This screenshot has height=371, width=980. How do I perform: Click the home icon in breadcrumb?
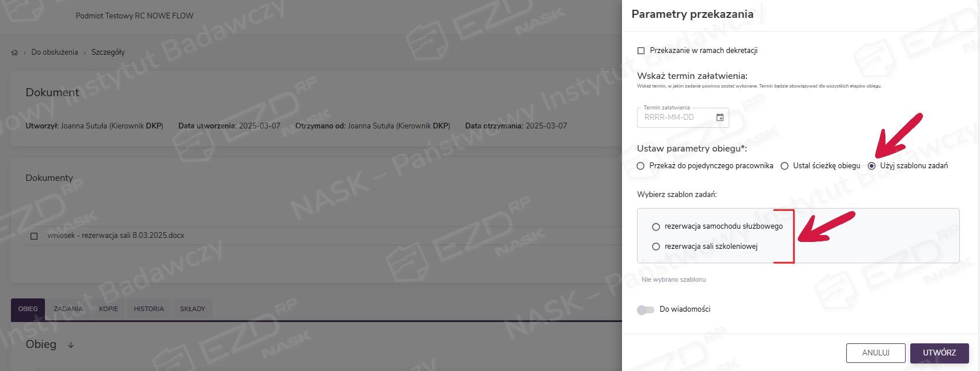point(14,52)
